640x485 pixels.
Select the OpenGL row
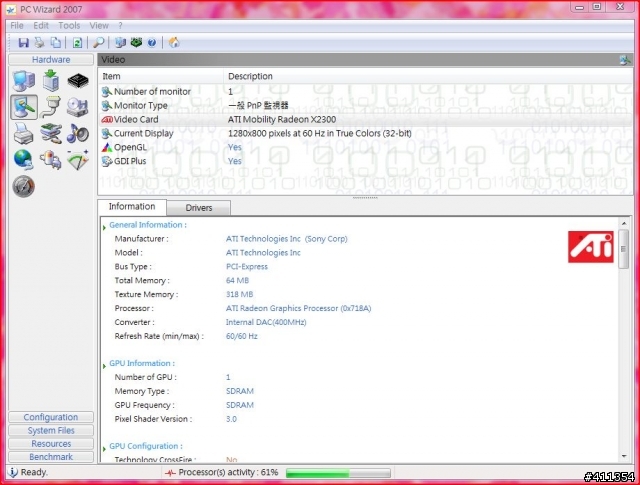[365, 147]
